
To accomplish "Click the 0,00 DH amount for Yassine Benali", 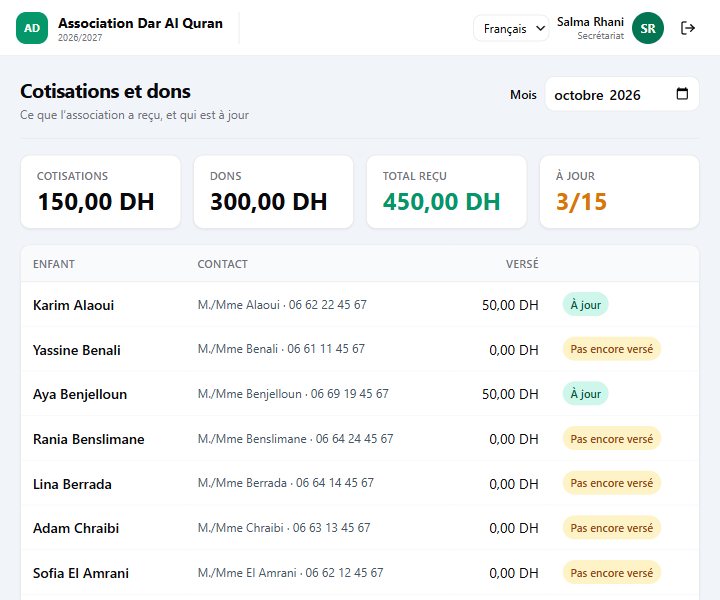I will 514,350.
